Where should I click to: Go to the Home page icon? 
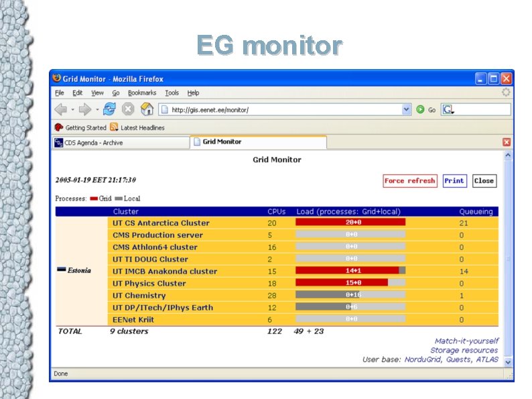pyautogui.click(x=147, y=109)
